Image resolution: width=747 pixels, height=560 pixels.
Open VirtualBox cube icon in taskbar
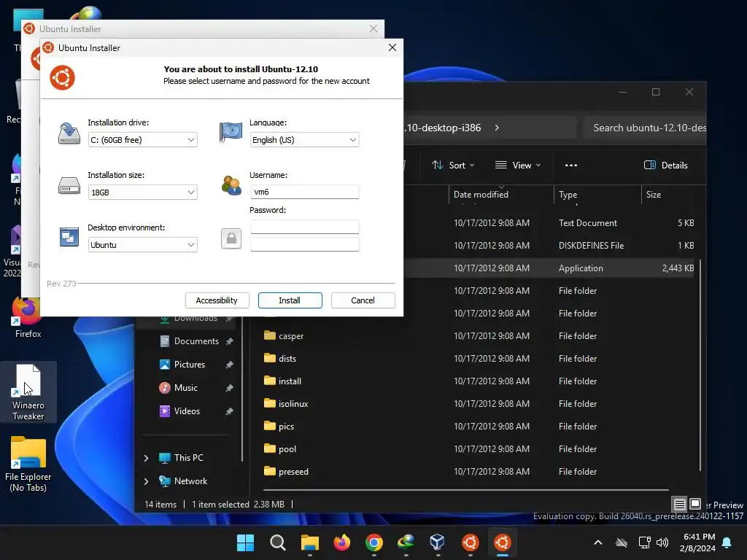[x=438, y=542]
